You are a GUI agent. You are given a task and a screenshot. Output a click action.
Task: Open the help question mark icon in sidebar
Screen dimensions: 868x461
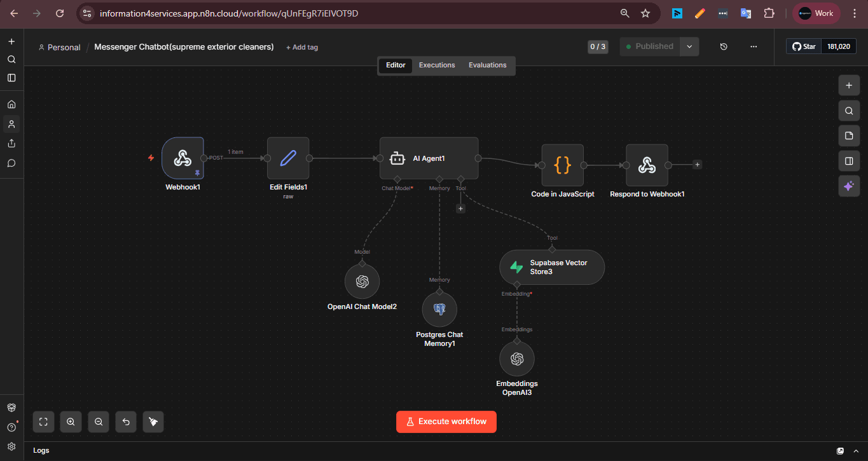pos(11,427)
